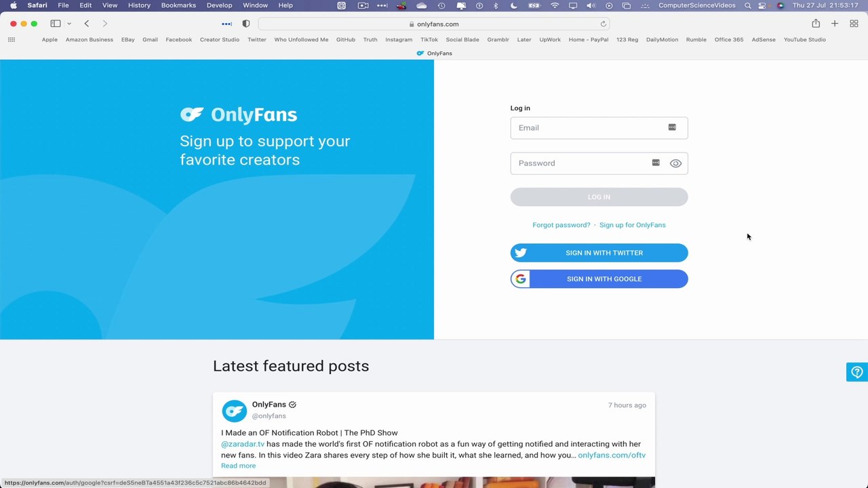The image size is (868, 488).
Task: Show the bookmarks grid icon in favorites bar
Action: (12, 39)
